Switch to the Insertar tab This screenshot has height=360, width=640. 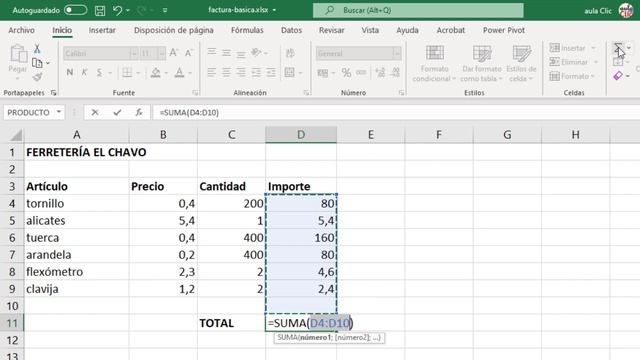(x=102, y=30)
